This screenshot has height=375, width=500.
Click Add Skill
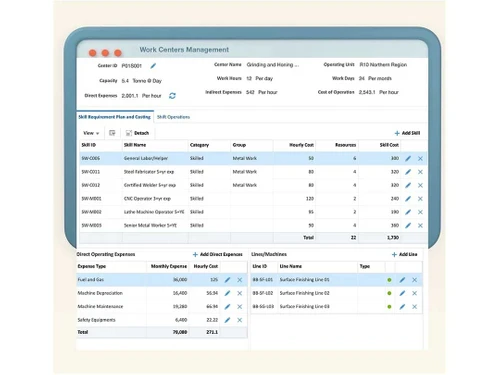click(x=407, y=133)
